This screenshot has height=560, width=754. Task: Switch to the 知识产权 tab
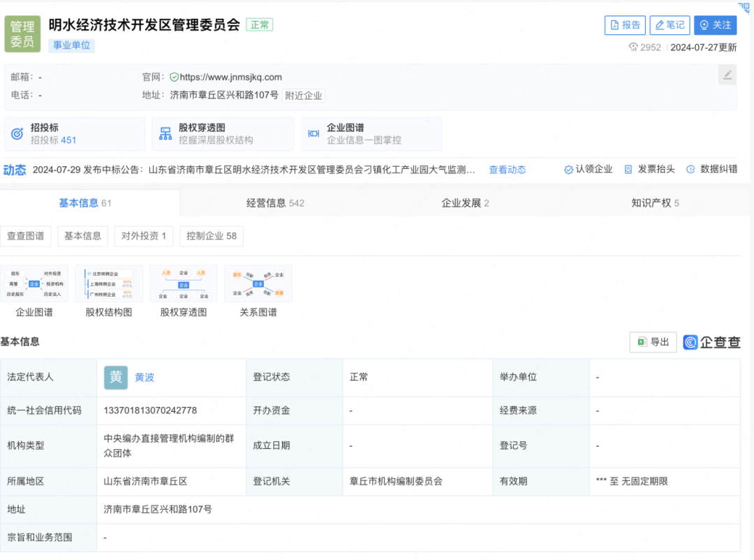pyautogui.click(x=655, y=203)
